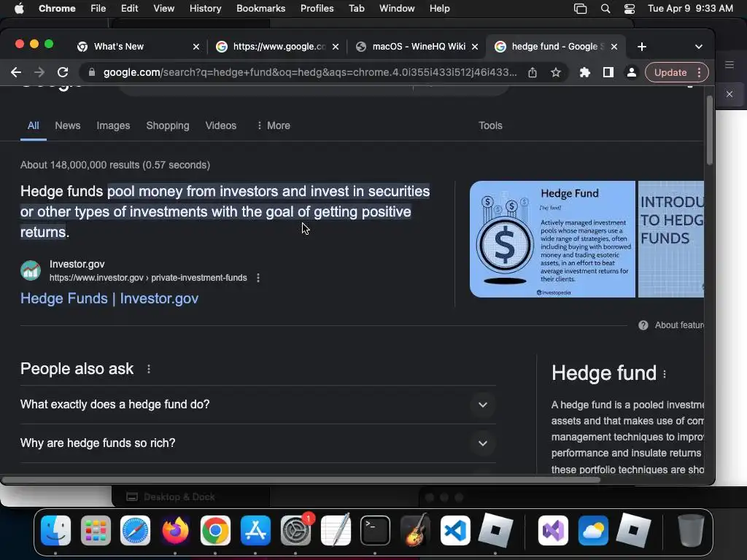Viewport: 747px width, 560px height.
Task: Open the App Store from the Dock
Action: click(256, 530)
